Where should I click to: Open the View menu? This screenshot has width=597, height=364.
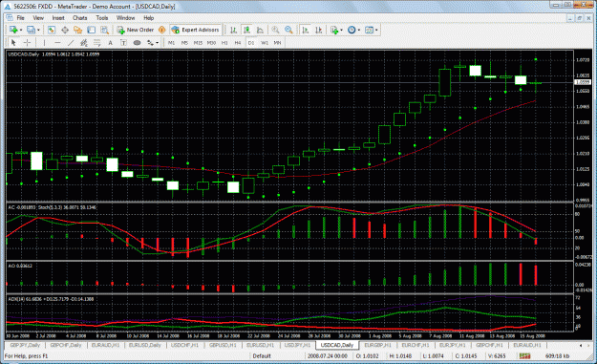[x=38, y=18]
